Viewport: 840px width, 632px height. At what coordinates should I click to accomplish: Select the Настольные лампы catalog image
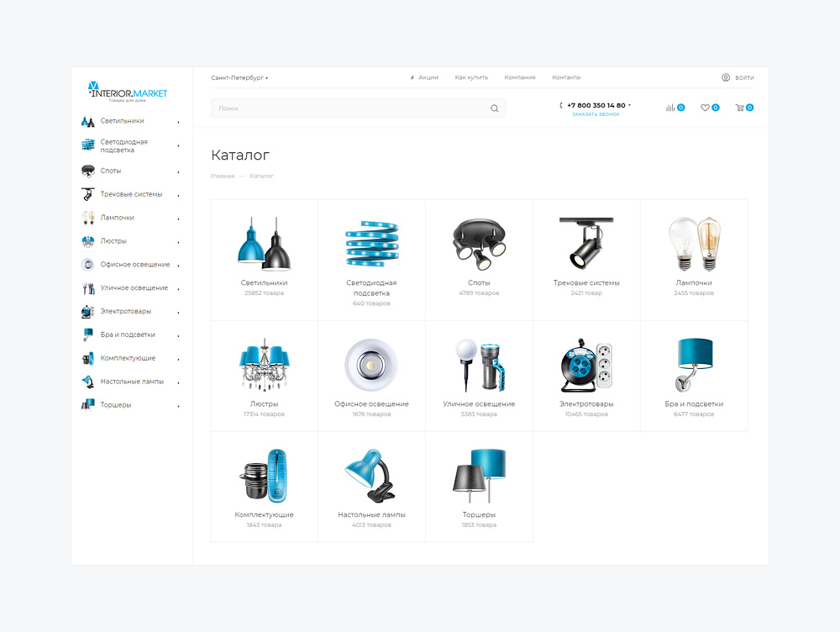pos(371,476)
